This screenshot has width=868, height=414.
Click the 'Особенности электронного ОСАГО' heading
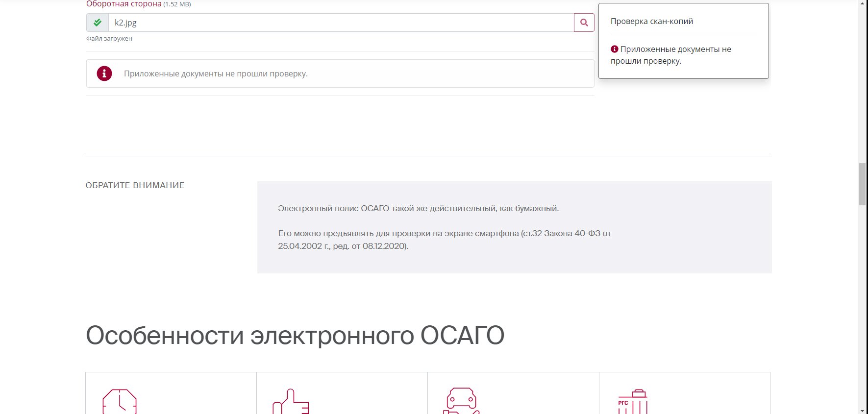[295, 336]
